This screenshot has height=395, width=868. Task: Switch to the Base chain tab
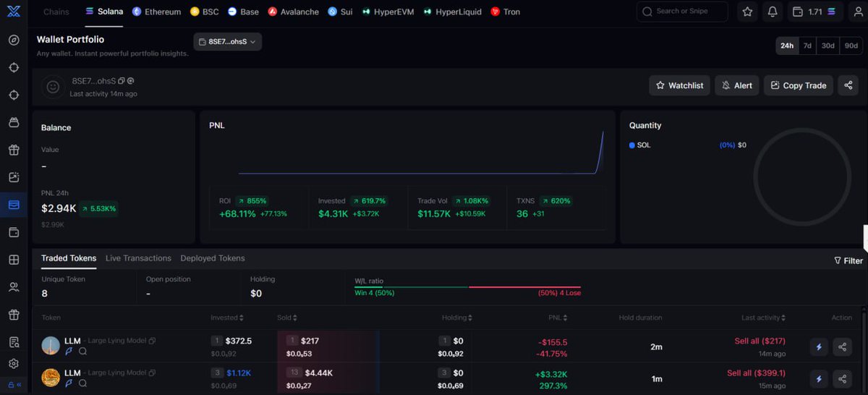243,12
